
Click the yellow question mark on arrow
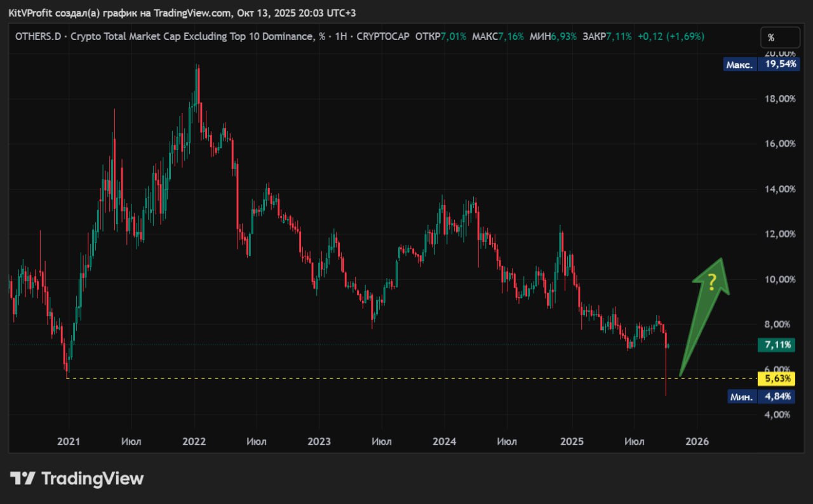click(712, 281)
